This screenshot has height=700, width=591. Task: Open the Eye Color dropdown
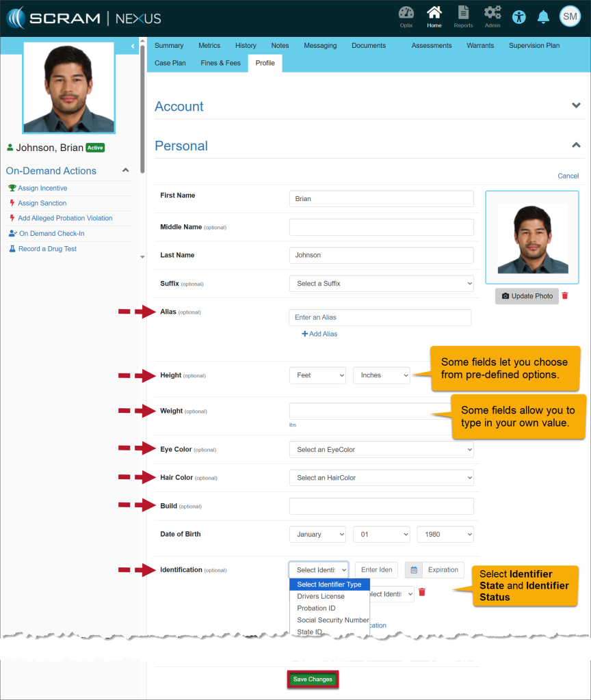coord(381,449)
